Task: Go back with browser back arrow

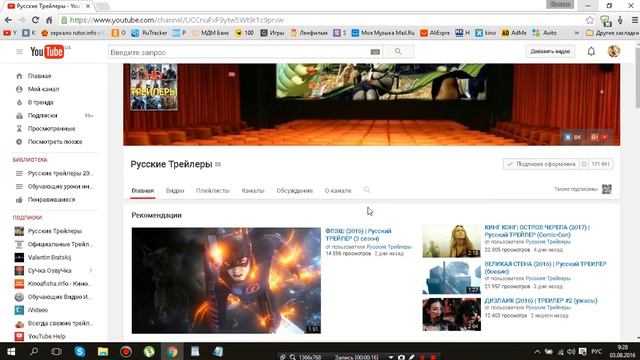Action: (x=8, y=20)
